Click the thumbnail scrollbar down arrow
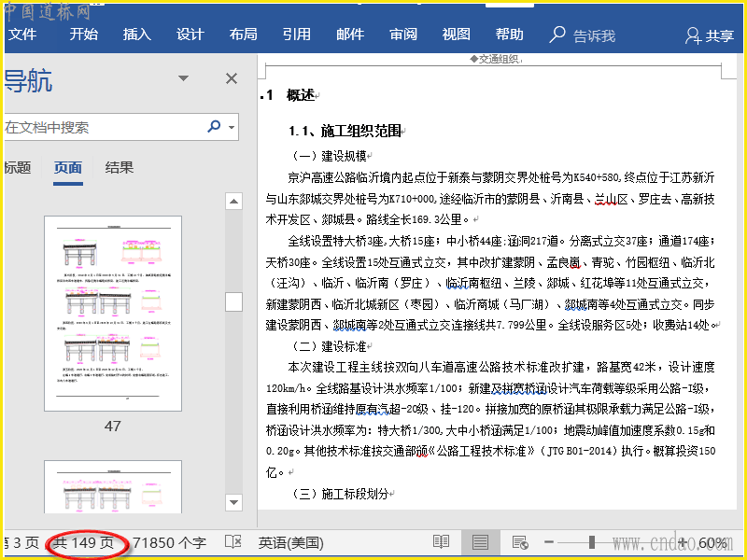This screenshot has width=747, height=560. tap(233, 502)
